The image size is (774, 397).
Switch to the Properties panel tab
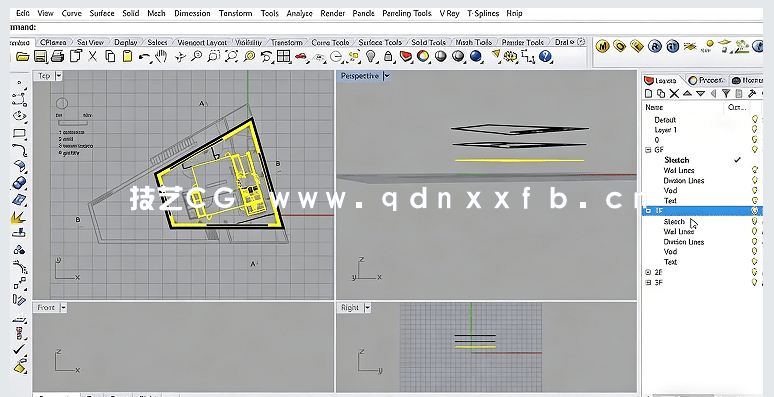[x=706, y=80]
